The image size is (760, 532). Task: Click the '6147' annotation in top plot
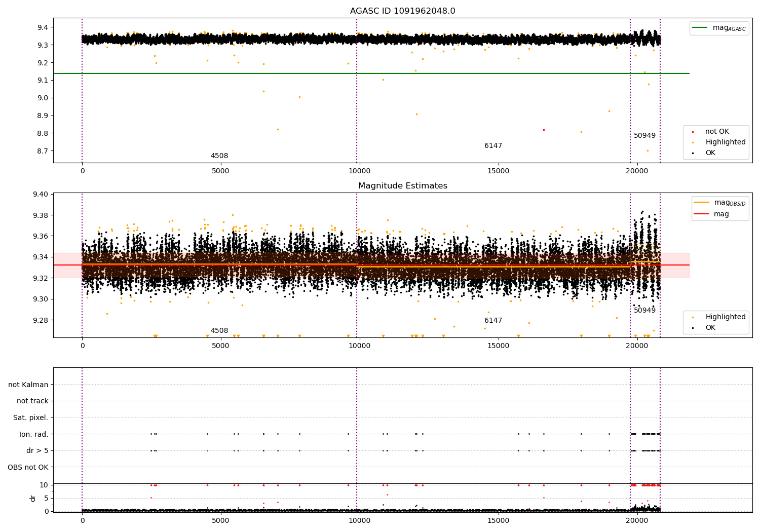[x=493, y=146]
